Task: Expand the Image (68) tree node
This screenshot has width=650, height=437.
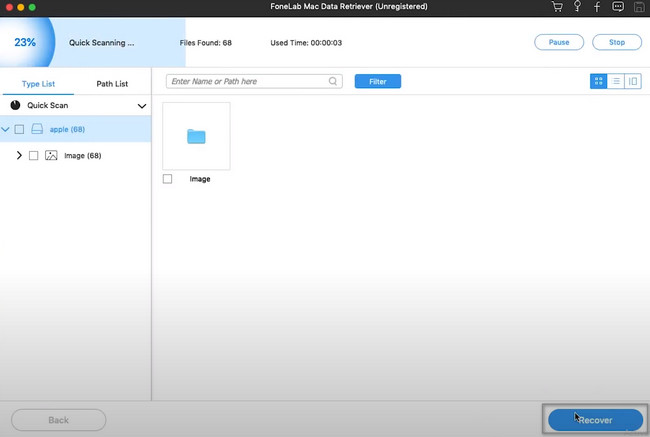Action: click(x=19, y=155)
